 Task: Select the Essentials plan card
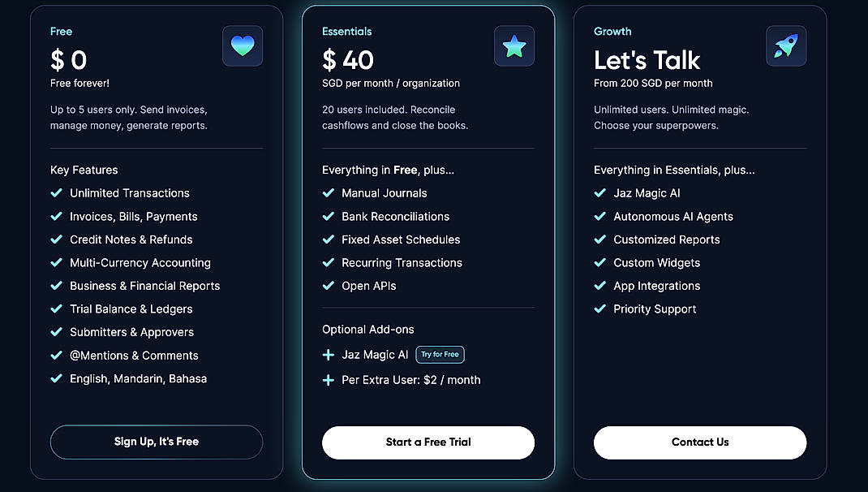click(428, 244)
